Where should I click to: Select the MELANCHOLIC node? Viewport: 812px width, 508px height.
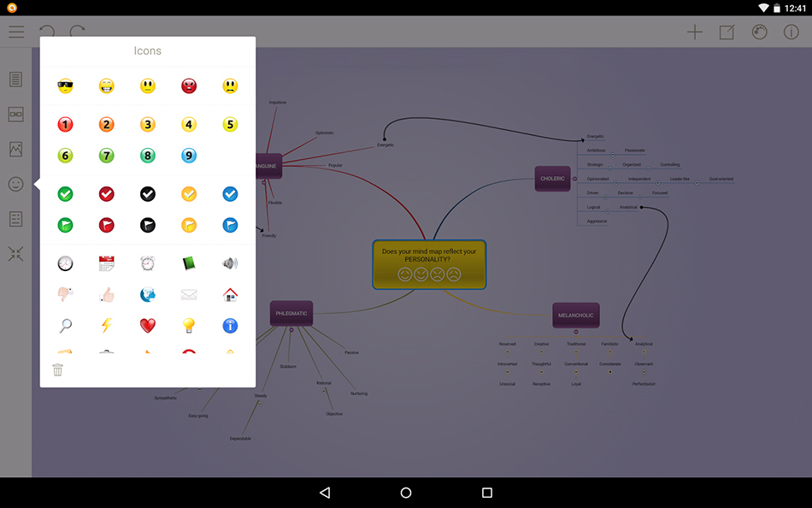pos(576,316)
